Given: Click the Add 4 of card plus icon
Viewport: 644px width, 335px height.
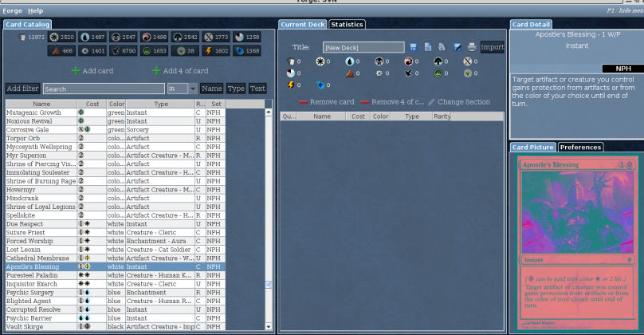Looking at the screenshot, I should click(156, 71).
